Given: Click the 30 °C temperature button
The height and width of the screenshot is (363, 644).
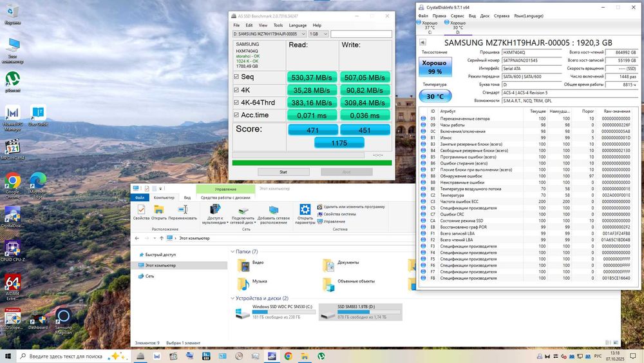Looking at the screenshot, I should point(435,96).
